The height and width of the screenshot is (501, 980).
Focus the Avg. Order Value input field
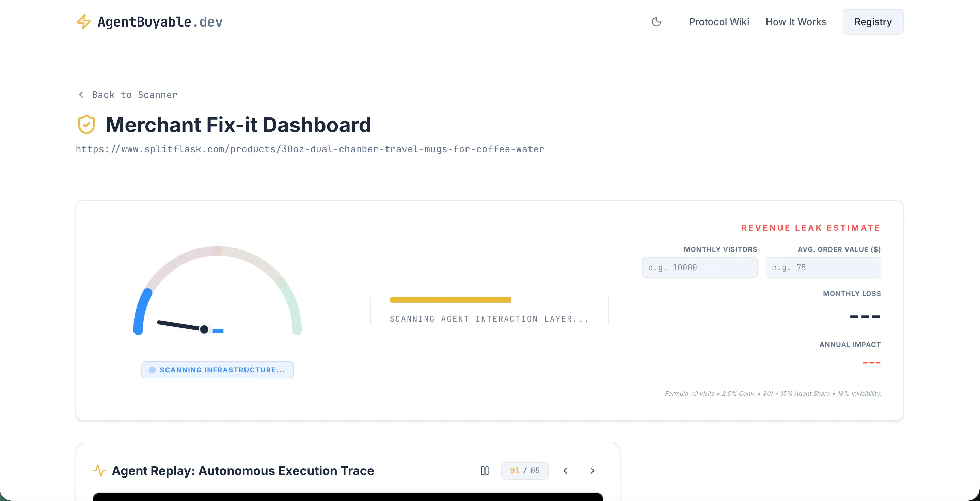click(x=823, y=268)
